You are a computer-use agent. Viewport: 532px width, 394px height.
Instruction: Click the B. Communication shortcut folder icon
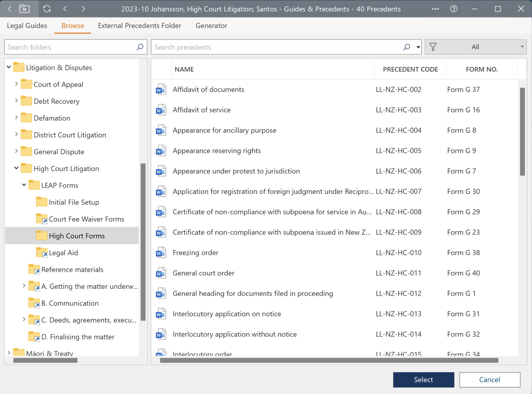pyautogui.click(x=34, y=303)
